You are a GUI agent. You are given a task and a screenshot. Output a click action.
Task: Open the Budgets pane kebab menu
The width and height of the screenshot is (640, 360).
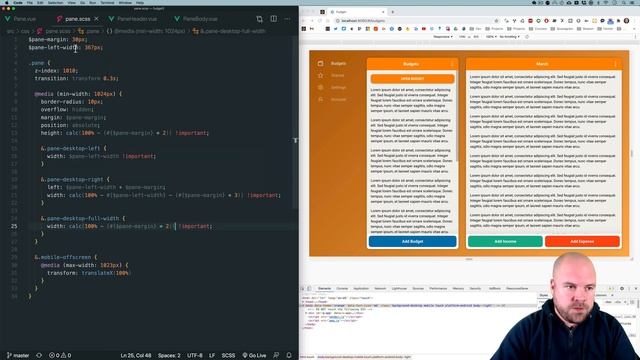[x=452, y=64]
